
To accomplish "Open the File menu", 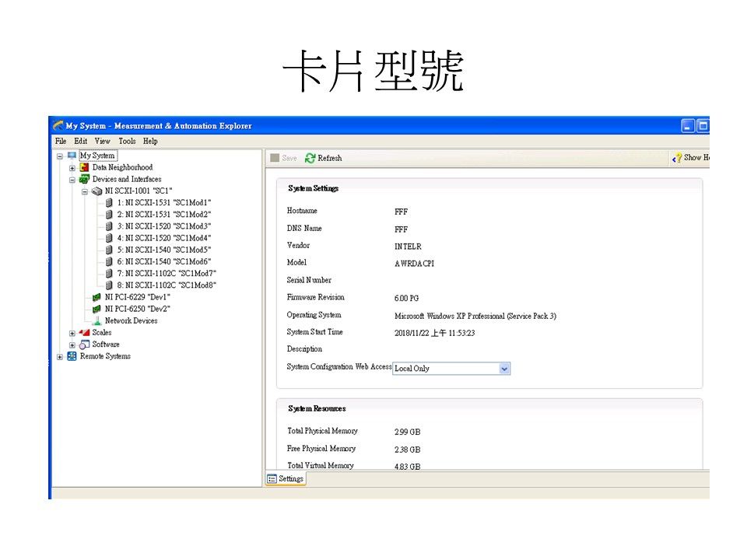I will tap(61, 141).
